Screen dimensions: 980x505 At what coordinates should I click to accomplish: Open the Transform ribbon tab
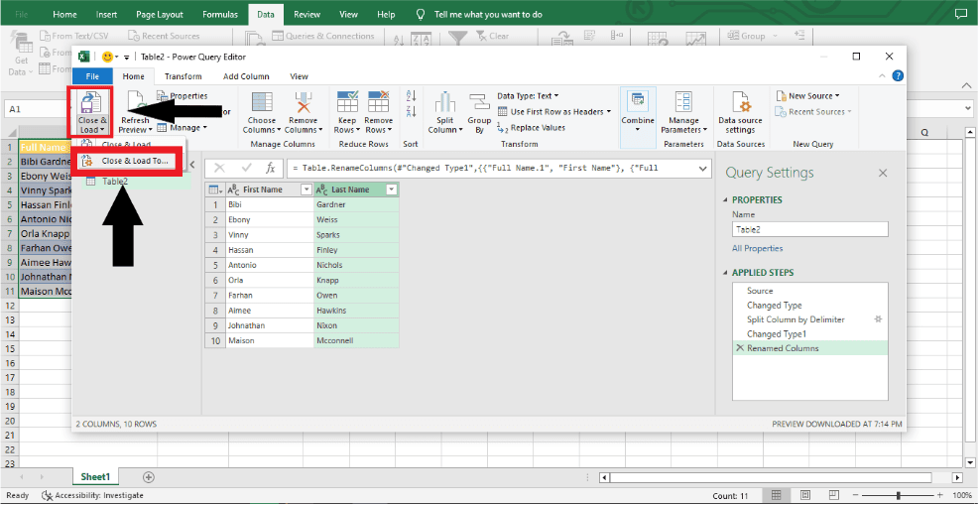[184, 76]
